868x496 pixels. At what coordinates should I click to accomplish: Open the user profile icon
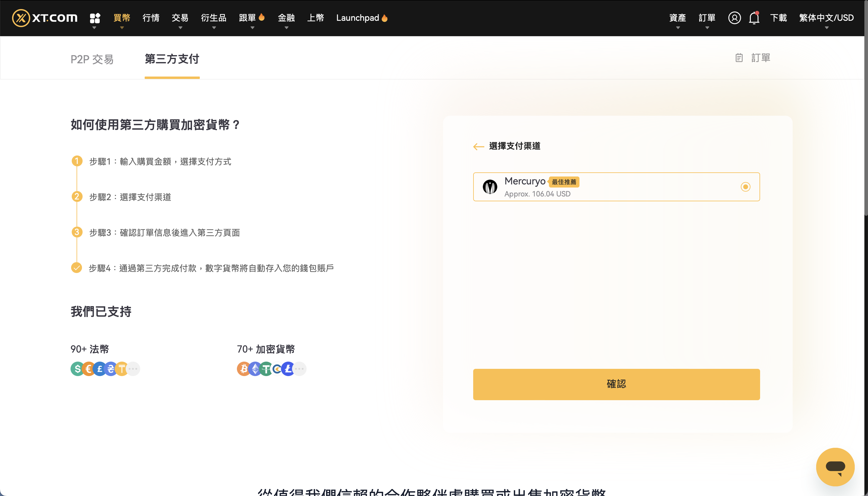[734, 18]
